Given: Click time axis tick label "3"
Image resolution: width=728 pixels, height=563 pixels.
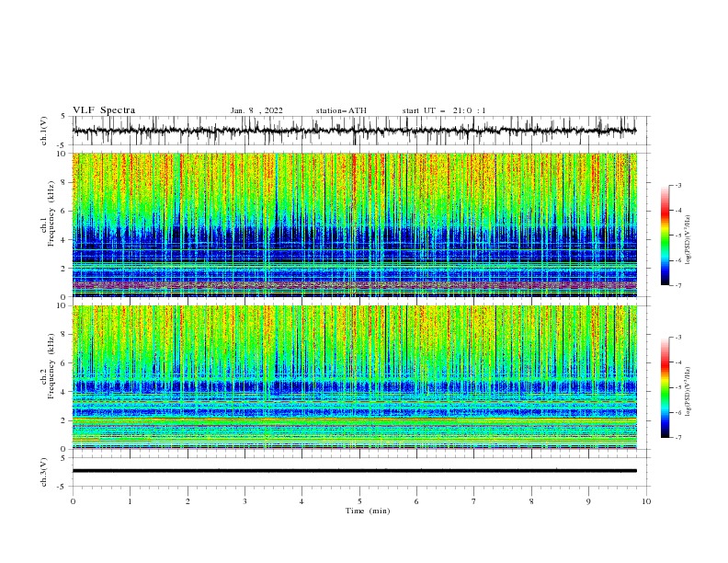Looking at the screenshot, I should coord(245,501).
